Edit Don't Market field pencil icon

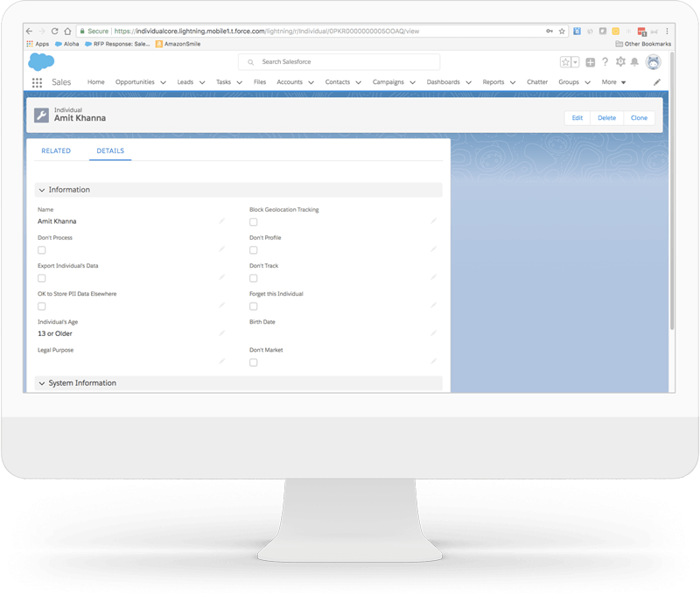coord(433,361)
